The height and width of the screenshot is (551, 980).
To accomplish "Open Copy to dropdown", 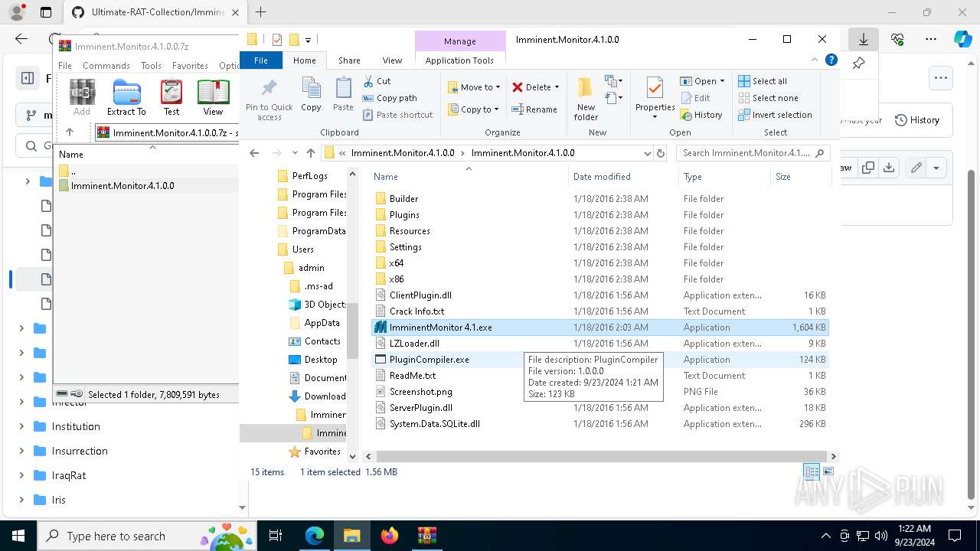I will click(474, 109).
